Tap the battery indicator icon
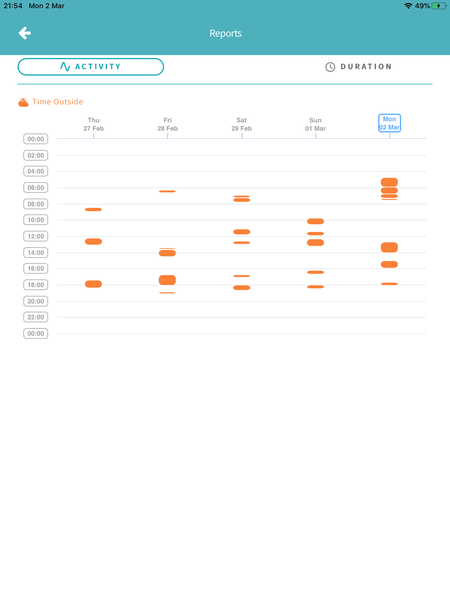This screenshot has width=450, height=600. click(x=439, y=6)
